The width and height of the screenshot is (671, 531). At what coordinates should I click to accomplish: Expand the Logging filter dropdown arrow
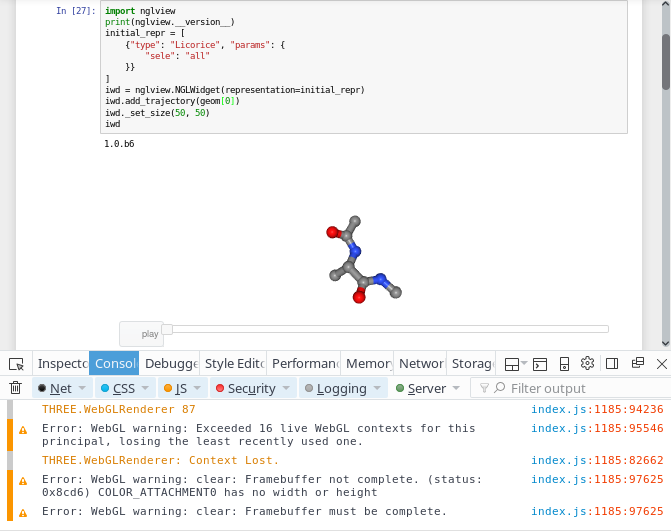tap(377, 388)
